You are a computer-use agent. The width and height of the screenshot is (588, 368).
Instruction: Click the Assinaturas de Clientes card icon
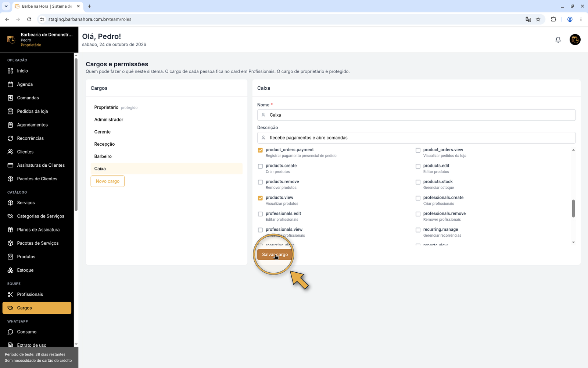click(x=10, y=165)
